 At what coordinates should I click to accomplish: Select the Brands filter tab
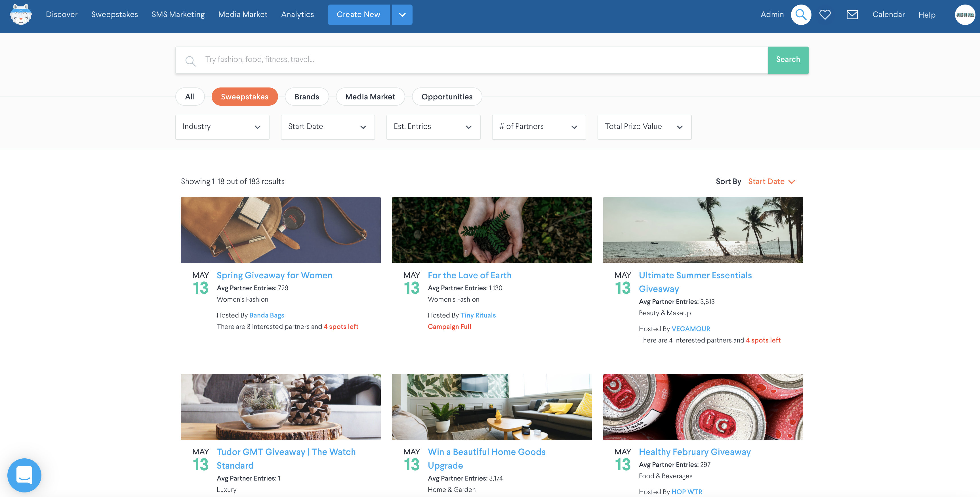(x=307, y=97)
